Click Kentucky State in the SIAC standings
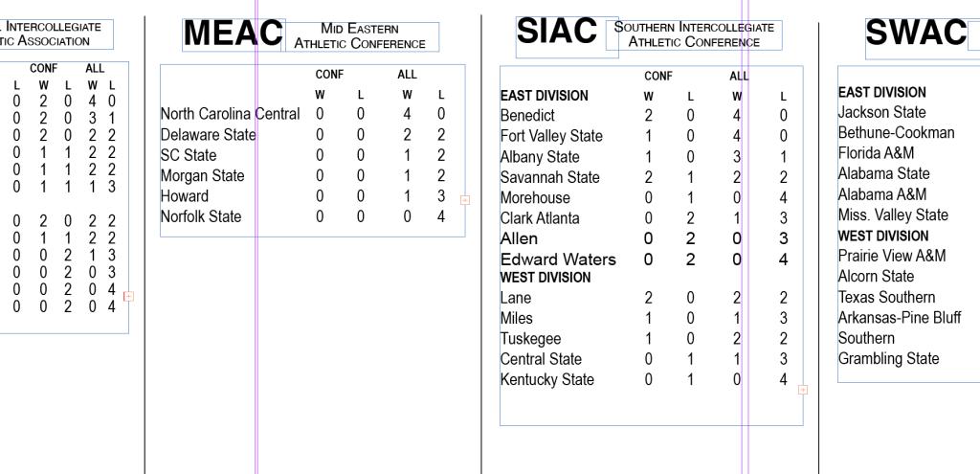The height and width of the screenshot is (474, 980). [x=546, y=380]
